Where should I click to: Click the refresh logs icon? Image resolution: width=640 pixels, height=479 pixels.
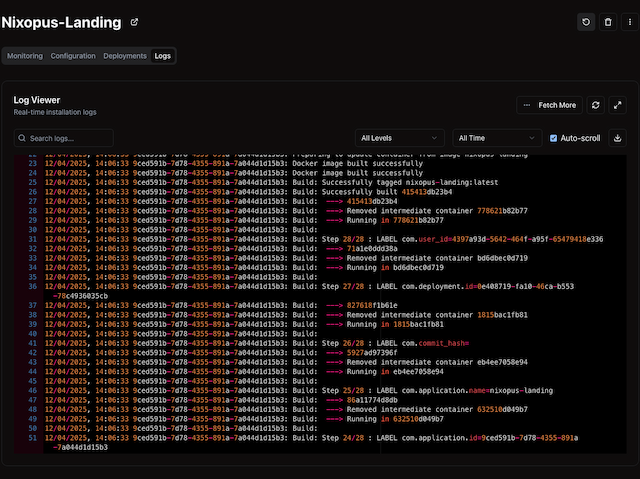596,105
